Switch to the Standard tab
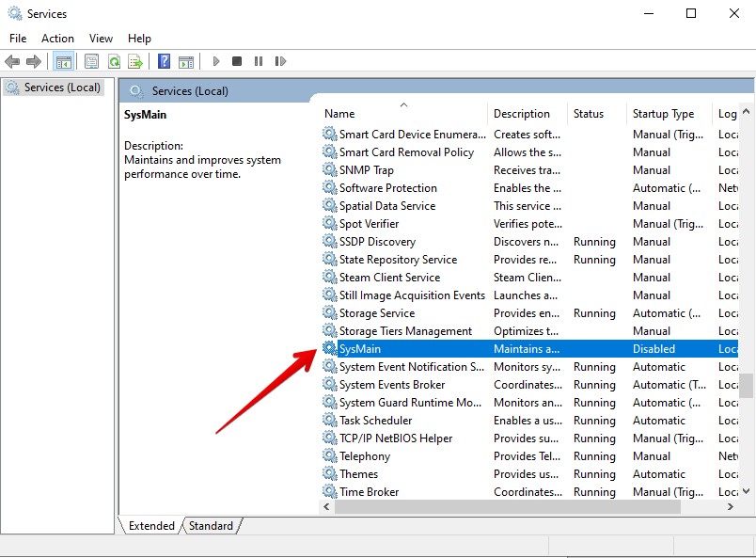 pos(211,526)
